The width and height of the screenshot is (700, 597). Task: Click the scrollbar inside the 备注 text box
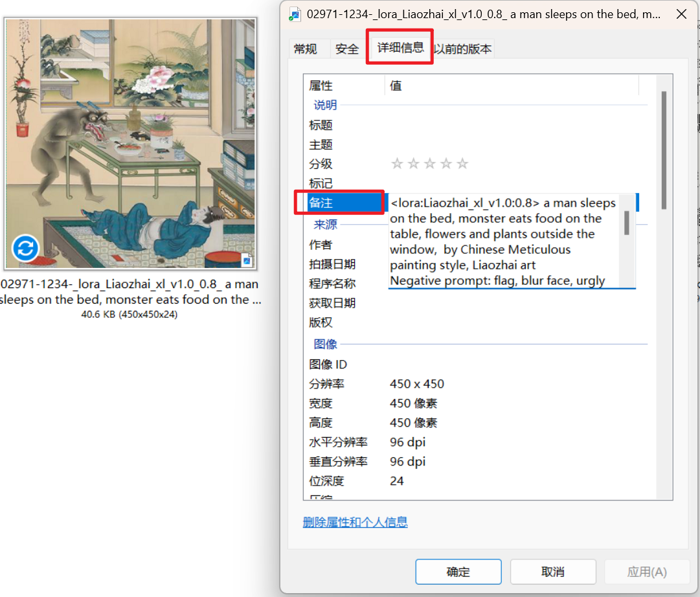point(627,223)
